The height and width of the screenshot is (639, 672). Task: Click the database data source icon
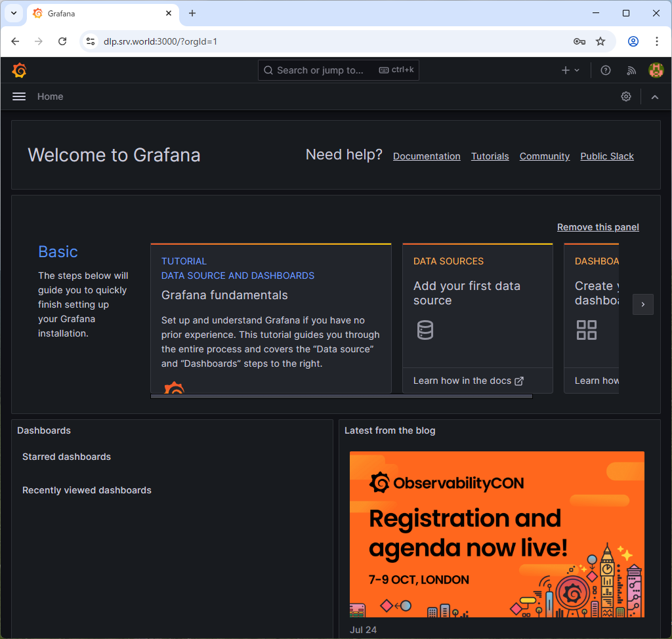[x=425, y=330]
